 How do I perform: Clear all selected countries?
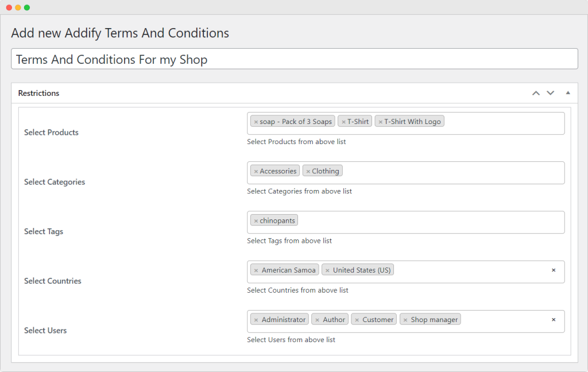click(x=554, y=270)
